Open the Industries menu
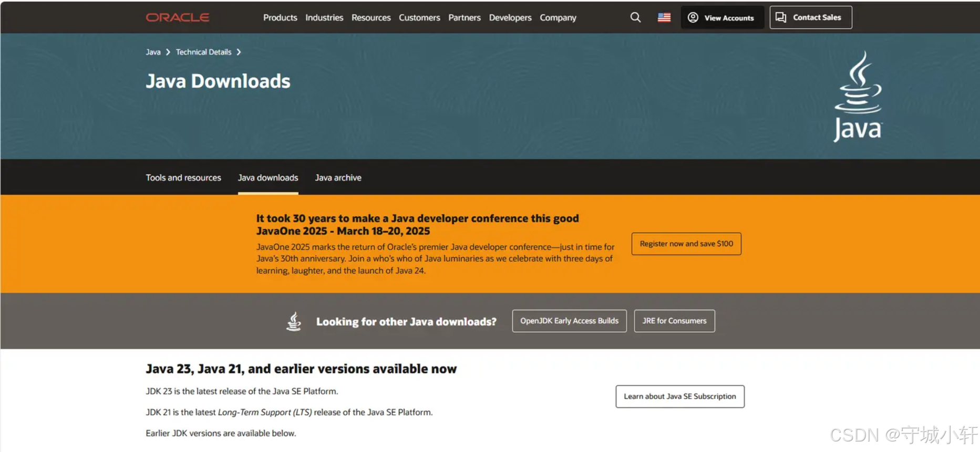980x452 pixels. click(x=324, y=17)
